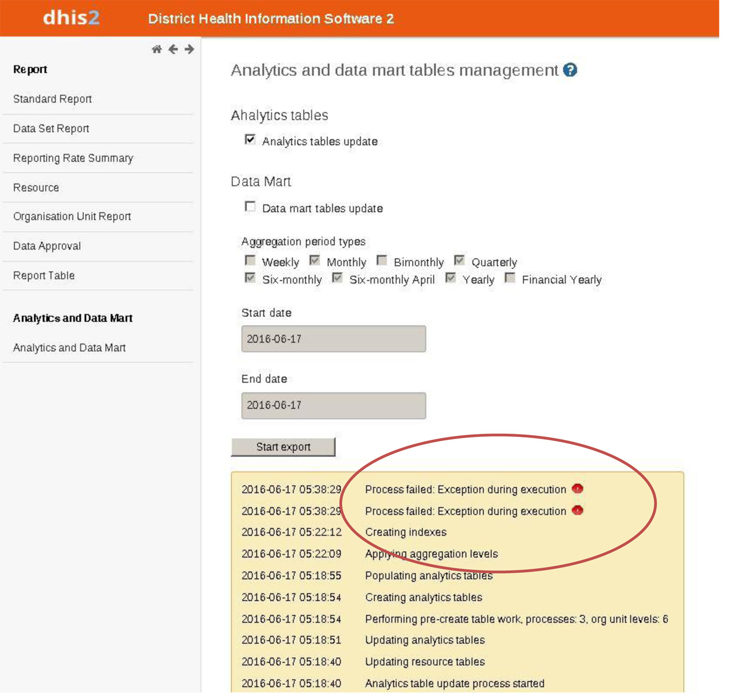
Task: Click the home icon in sidebar
Action: [157, 49]
